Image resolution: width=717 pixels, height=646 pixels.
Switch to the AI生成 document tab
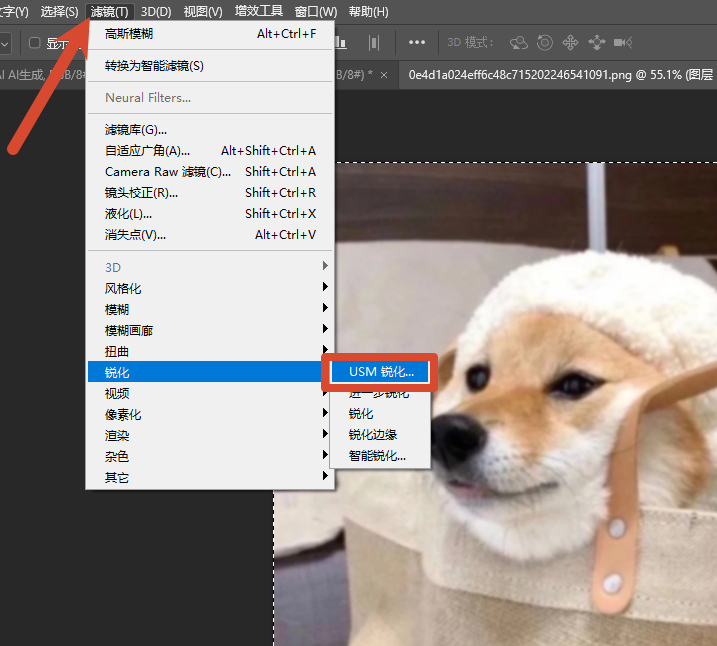tap(42, 75)
